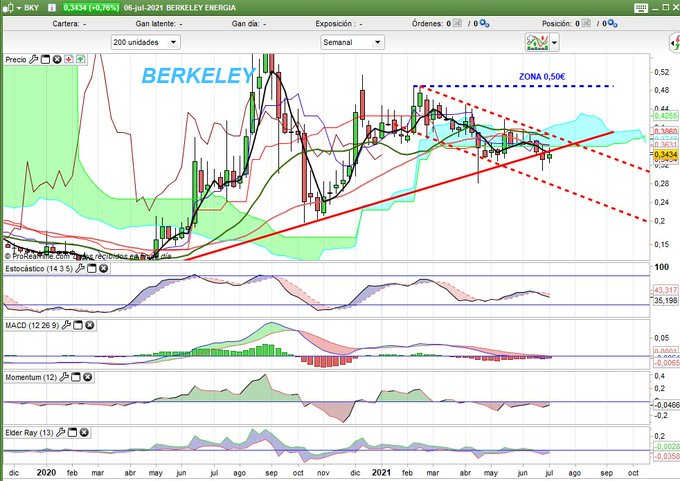Select the BERKELEY text annotation on chart
Viewport: 680px width, 481px height.
[198, 76]
